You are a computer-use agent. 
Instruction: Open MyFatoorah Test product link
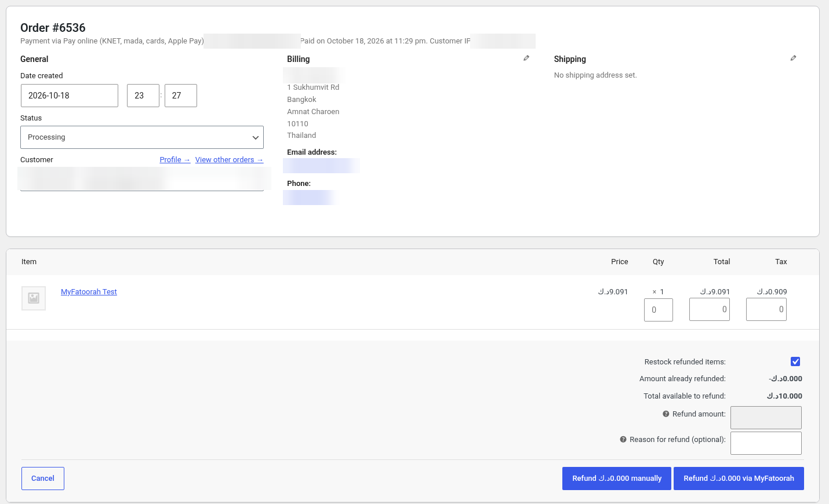point(89,292)
